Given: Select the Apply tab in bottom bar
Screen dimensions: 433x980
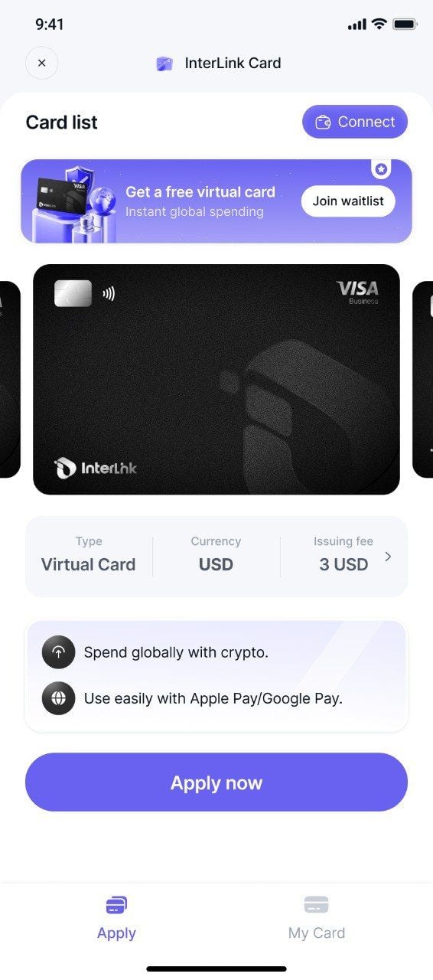Looking at the screenshot, I should tap(116, 918).
